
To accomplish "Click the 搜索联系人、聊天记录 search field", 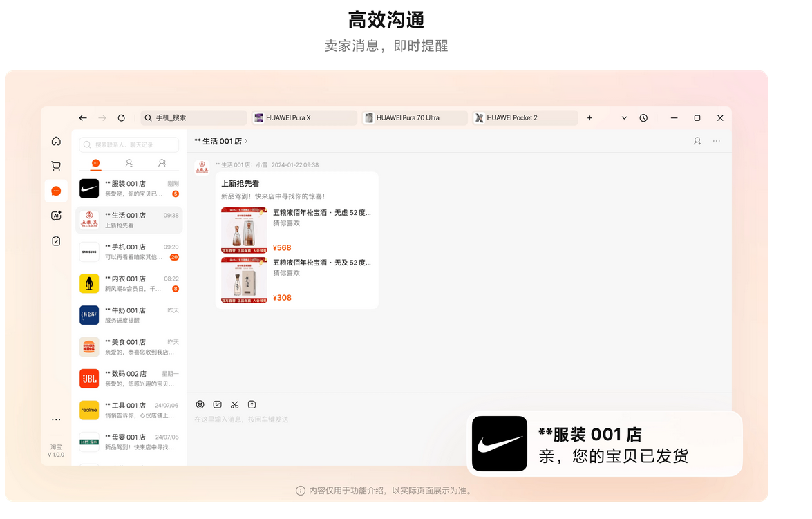I will pyautogui.click(x=129, y=144).
